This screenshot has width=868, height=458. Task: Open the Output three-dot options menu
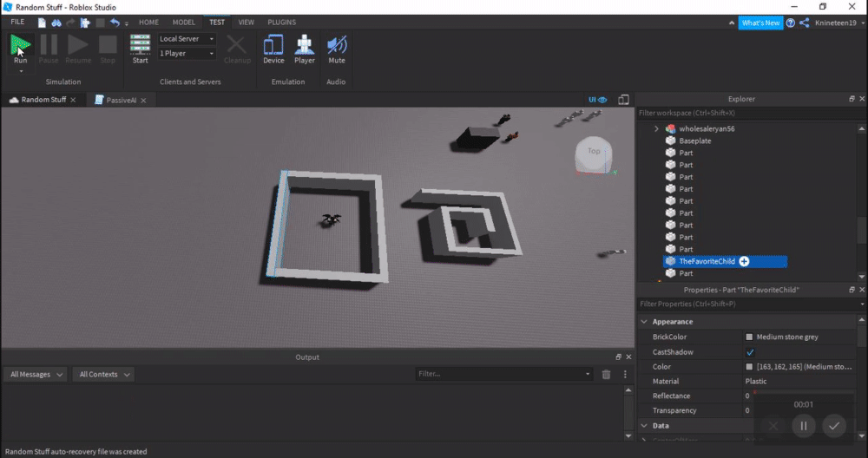click(625, 375)
